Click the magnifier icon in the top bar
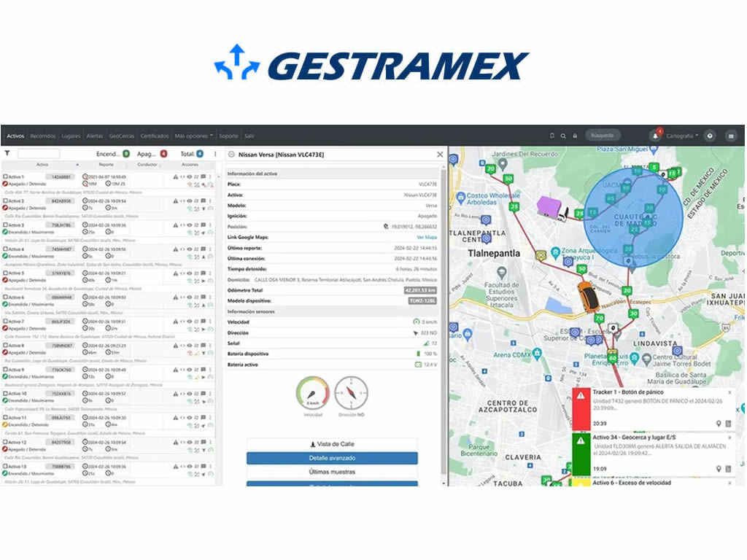The width and height of the screenshot is (747, 560). pyautogui.click(x=563, y=136)
